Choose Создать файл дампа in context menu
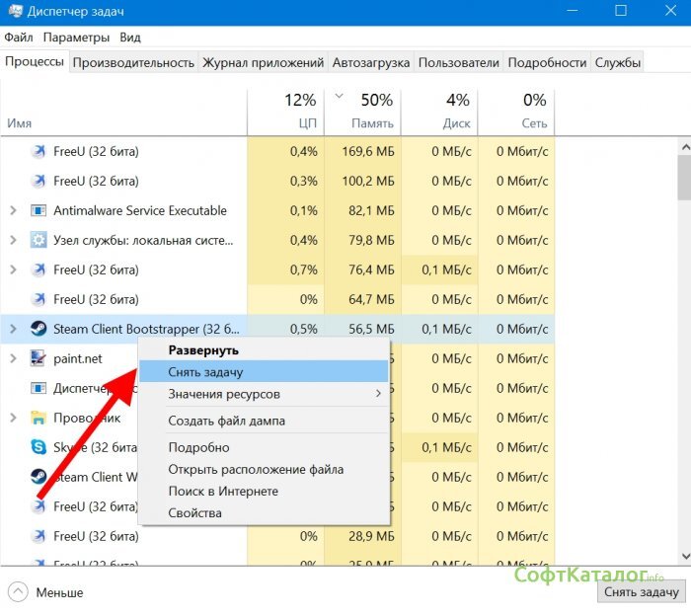The image size is (691, 616). coord(264,421)
